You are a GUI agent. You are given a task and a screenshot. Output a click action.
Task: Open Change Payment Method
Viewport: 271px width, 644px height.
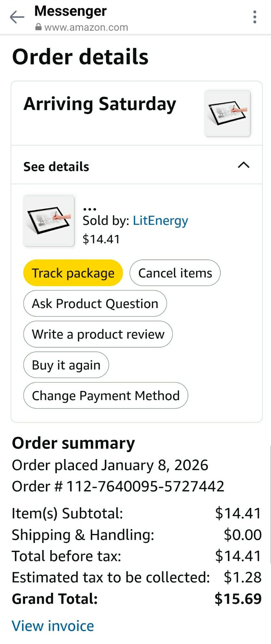click(106, 396)
